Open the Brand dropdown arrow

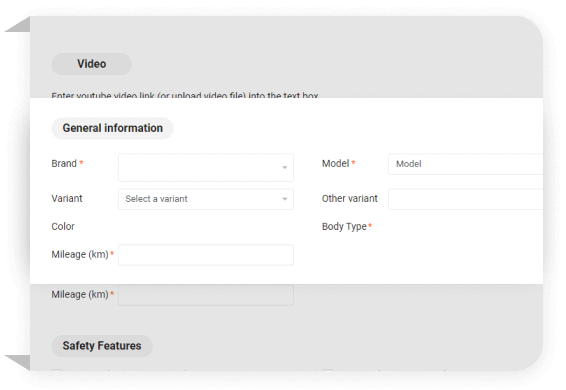(284, 168)
